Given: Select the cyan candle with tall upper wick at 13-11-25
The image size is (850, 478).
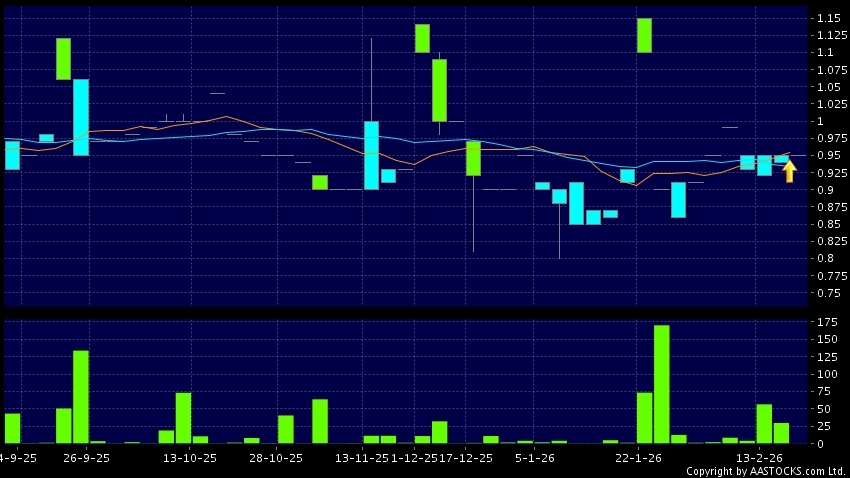Looking at the screenshot, I should click(x=371, y=154).
